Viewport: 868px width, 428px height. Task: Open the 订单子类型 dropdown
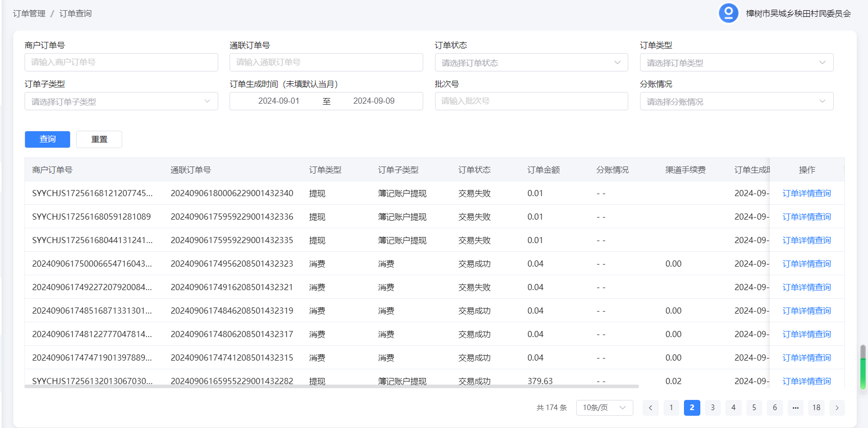[121, 101]
